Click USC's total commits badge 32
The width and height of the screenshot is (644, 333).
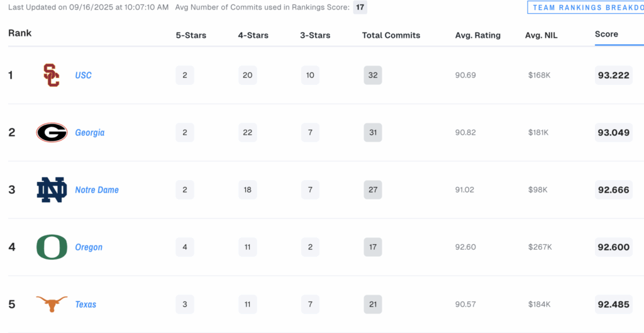click(373, 76)
